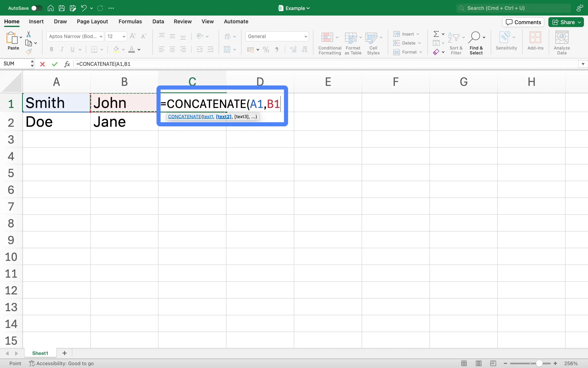Switch to the Formulas tab
This screenshot has width=588, height=368.
(130, 21)
